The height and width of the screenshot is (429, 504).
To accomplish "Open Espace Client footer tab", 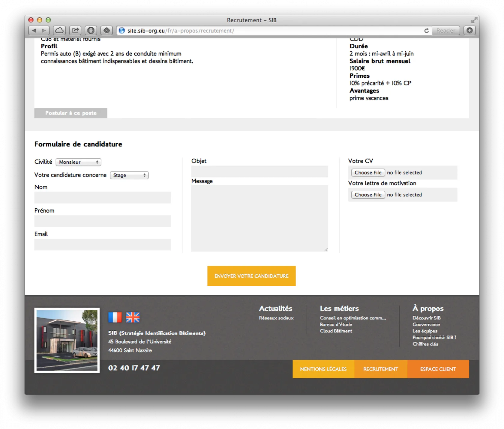I will pos(438,369).
